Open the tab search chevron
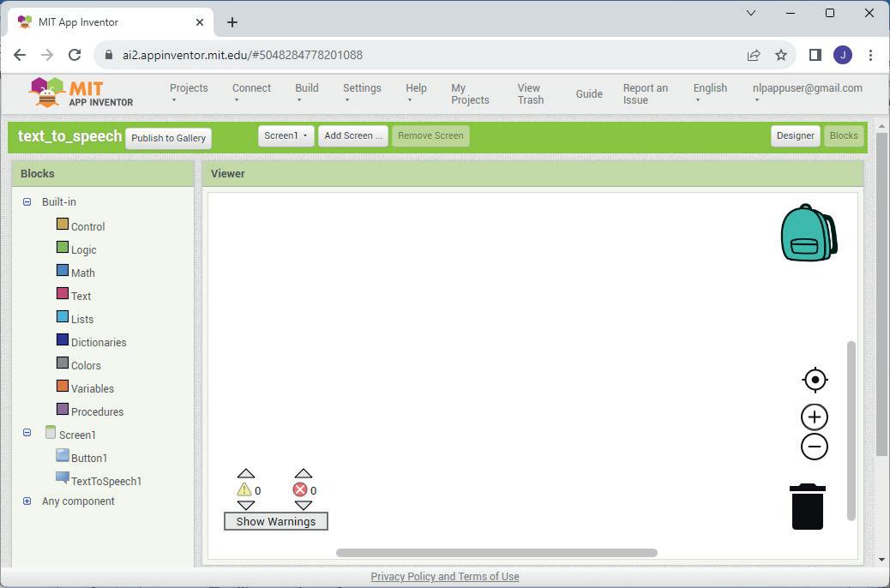 pos(751,13)
